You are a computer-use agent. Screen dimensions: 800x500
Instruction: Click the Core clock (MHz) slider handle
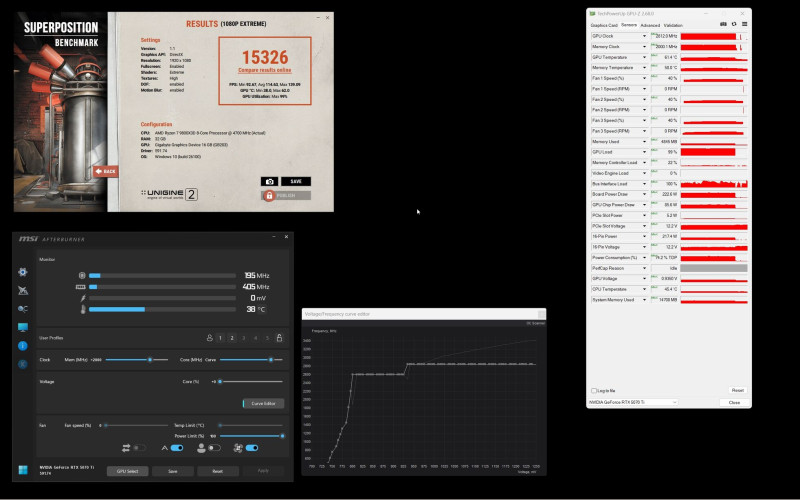[270, 360]
